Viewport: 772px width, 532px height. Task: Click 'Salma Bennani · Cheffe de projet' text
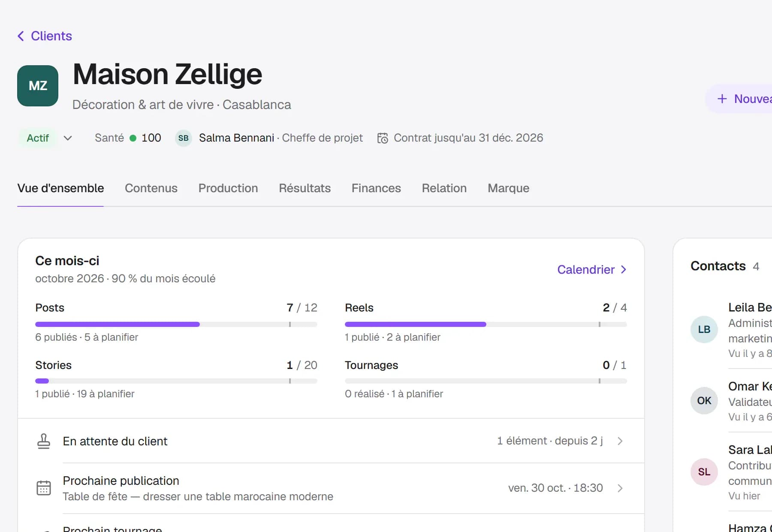point(280,138)
